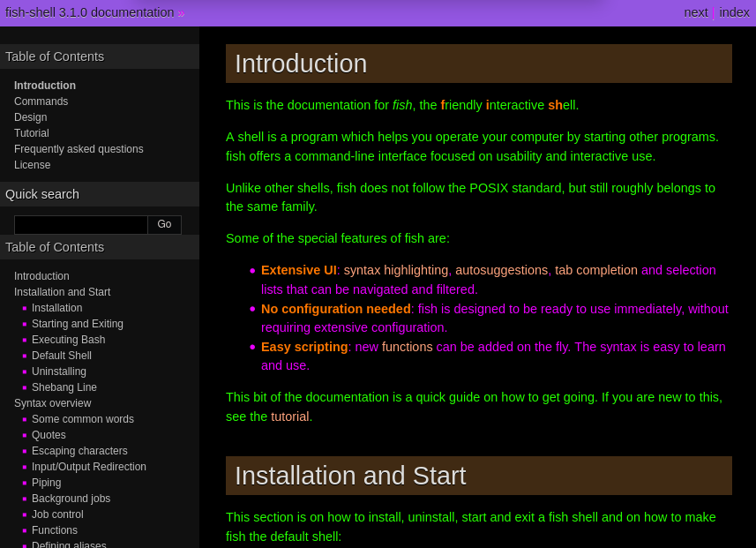Open the Design sidebar link
Viewport: 756px width, 548px height.
(30, 117)
